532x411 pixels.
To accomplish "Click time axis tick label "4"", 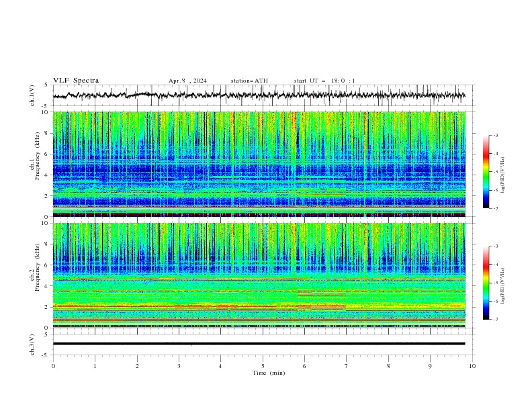I will point(221,366).
